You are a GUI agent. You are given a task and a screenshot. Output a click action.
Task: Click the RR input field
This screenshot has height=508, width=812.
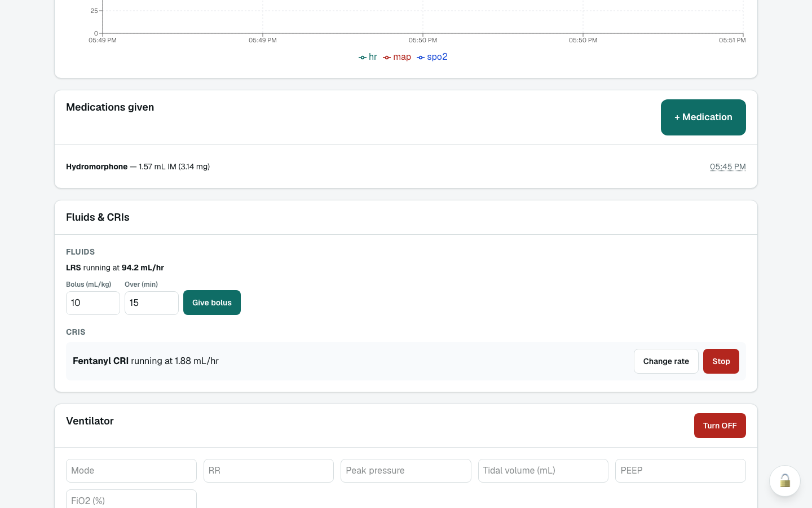[268, 471]
